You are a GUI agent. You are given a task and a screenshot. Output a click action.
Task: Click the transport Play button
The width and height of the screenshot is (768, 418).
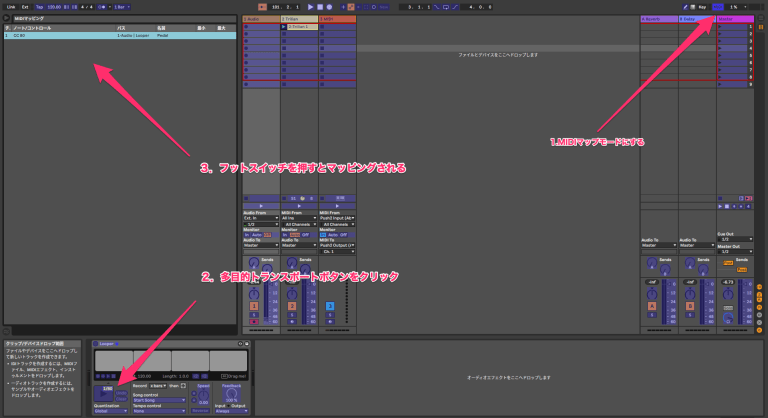point(311,7)
